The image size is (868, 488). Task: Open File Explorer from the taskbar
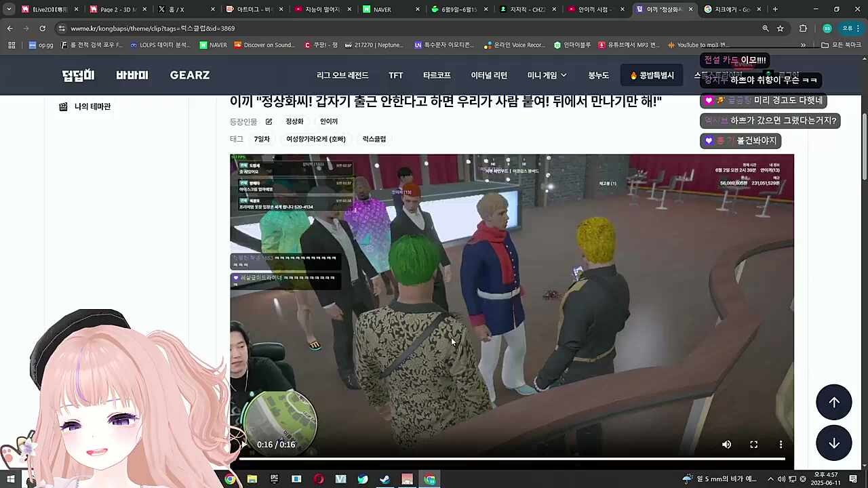pos(252,479)
